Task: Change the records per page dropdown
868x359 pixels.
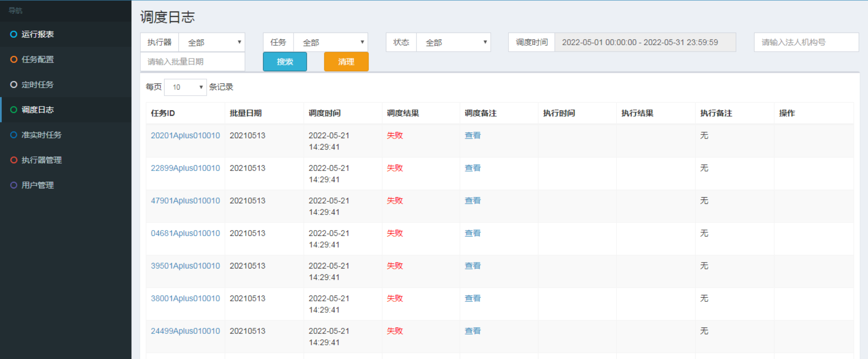Action: 185,87
